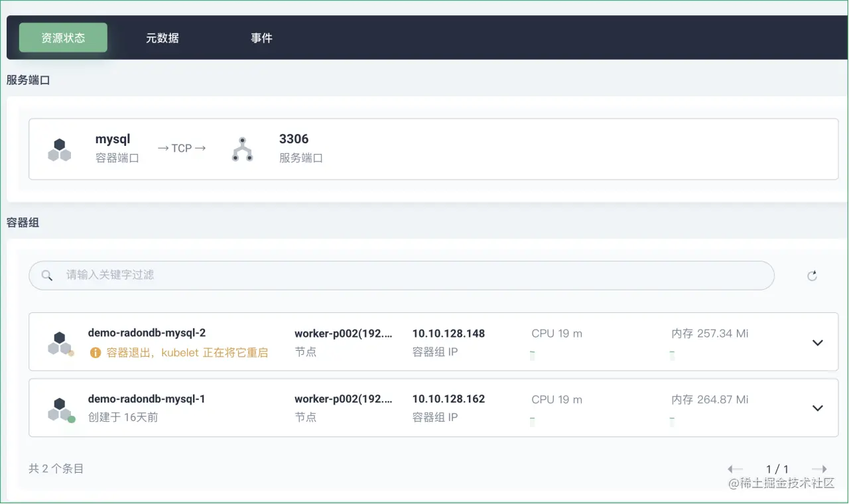849x504 pixels.
Task: Click the magnifier icon in the filter box
Action: [x=47, y=275]
